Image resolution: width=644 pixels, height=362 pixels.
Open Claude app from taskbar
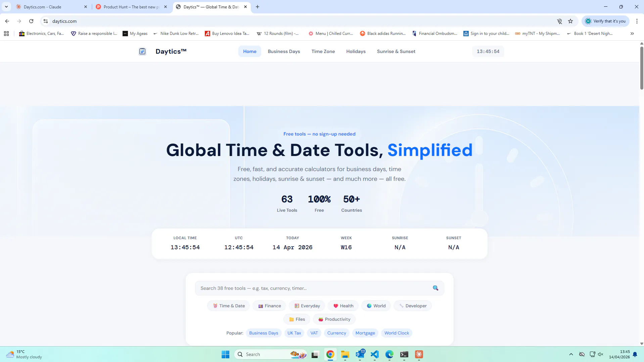419,354
